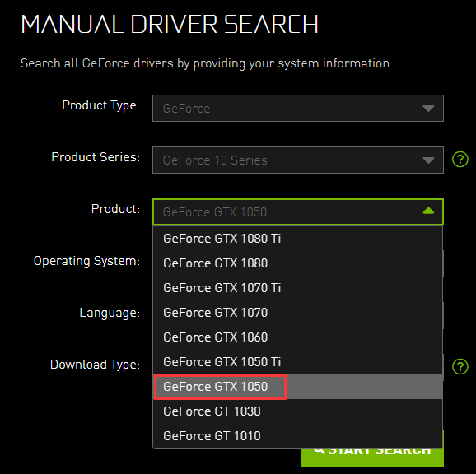476x474 pixels.
Task: Select GeForce GT 1030 option
Action: (298, 411)
